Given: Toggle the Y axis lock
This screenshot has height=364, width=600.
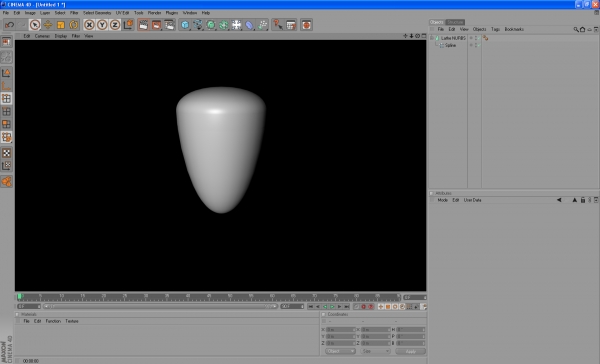Looking at the screenshot, I should pos(102,25).
